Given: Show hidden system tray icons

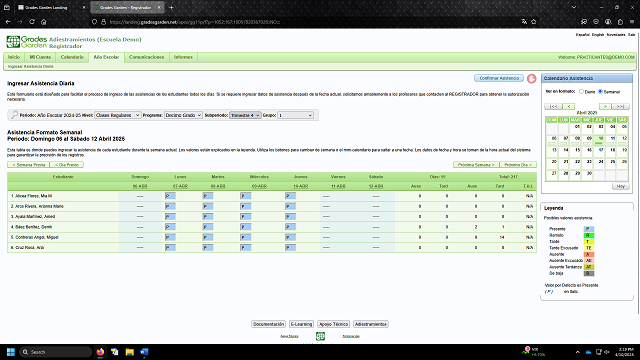Looking at the screenshot, I should pos(578,352).
